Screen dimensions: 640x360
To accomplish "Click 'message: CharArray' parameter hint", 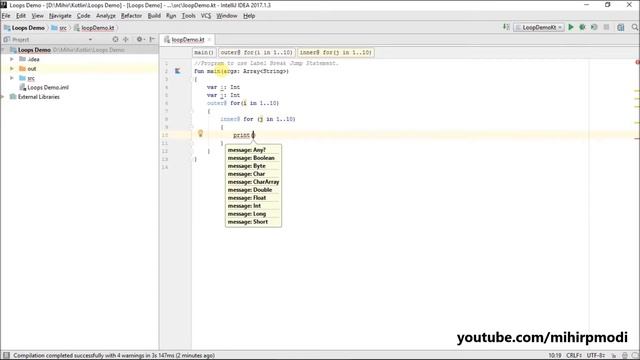I will pos(253,182).
